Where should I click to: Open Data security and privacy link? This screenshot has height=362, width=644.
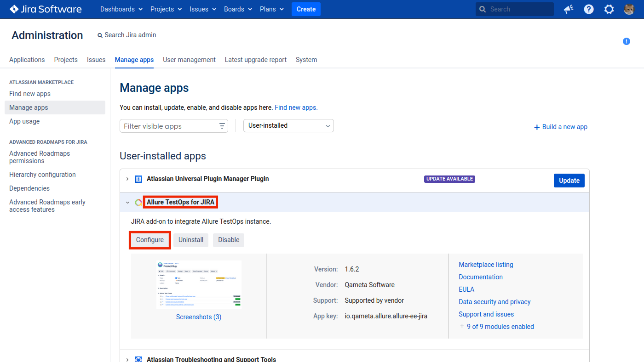(x=494, y=302)
